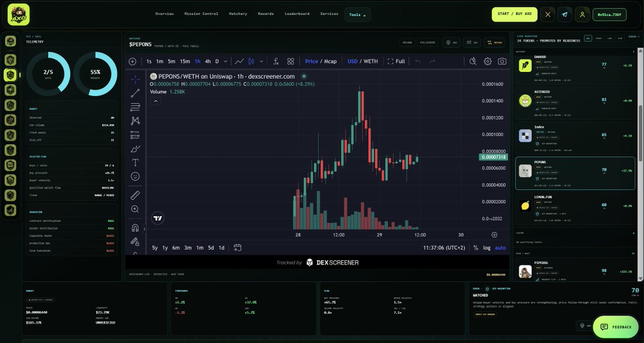Click the FULLSCREEN chart button
The image size is (644, 343).
tap(427, 42)
